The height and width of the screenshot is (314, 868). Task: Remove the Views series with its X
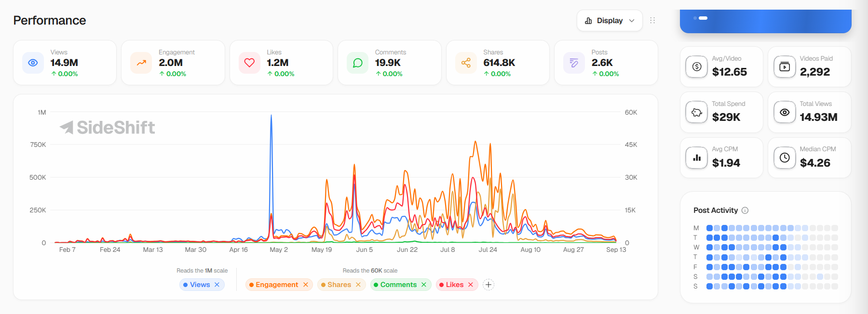217,285
